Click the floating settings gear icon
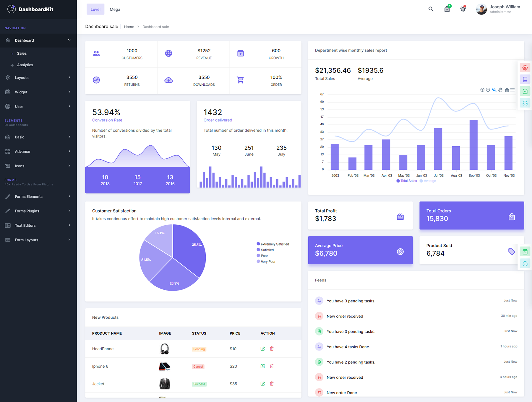Screen dimensions: 532x402 525,67
